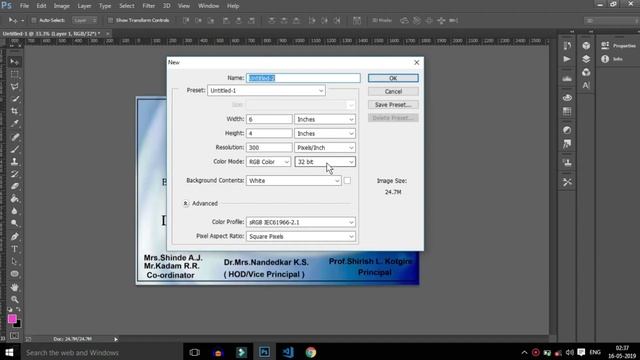Select the Clone Stamp tool
This screenshot has height=360, width=640.
(14, 162)
